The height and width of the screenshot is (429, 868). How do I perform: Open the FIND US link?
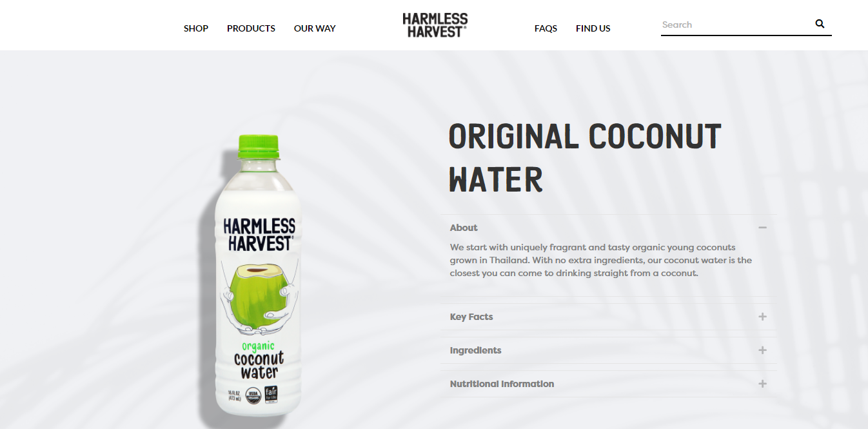point(593,28)
